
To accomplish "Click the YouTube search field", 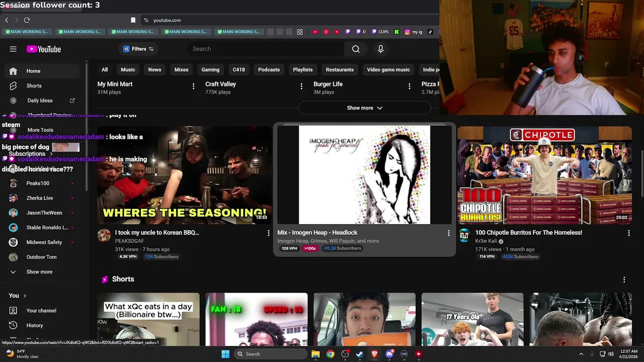I will 267,49.
